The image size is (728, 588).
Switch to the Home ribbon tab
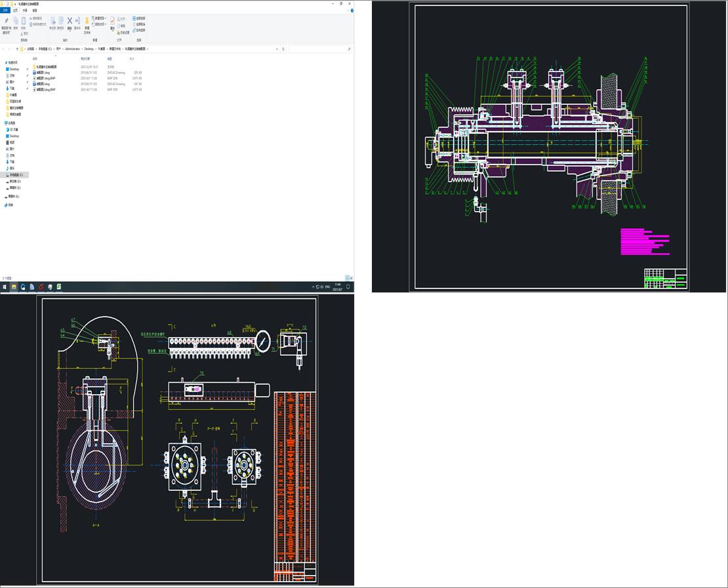pyautogui.click(x=15, y=10)
